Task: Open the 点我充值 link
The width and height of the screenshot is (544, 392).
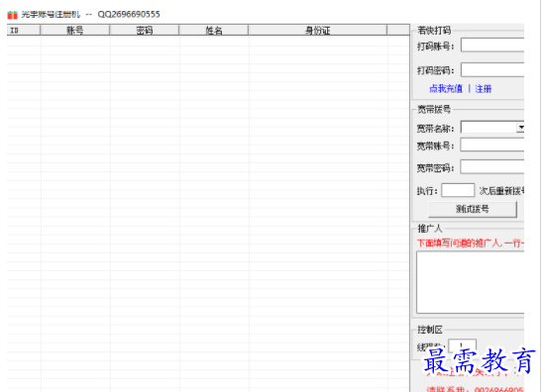Action: click(446, 89)
